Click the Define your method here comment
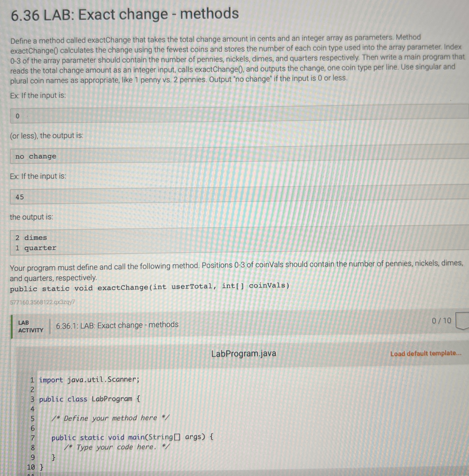 pyautogui.click(x=110, y=418)
